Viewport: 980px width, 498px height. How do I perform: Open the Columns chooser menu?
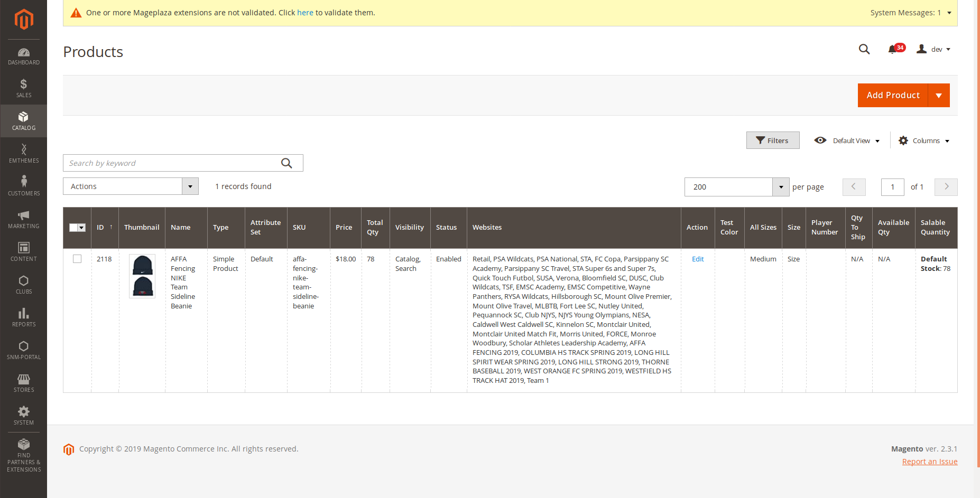point(924,140)
